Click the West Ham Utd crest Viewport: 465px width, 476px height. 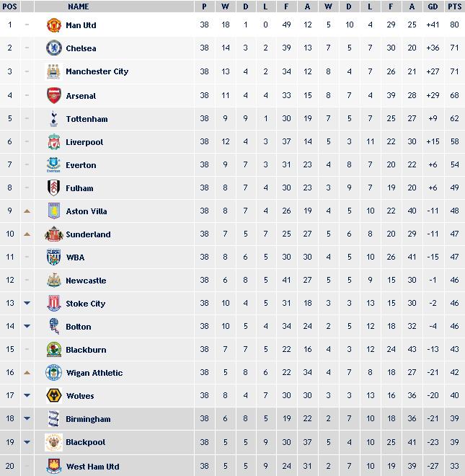click(54, 466)
